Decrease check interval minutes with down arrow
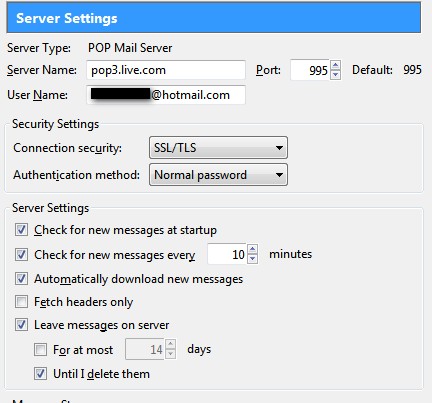Viewport: 432px width, 403px height. pyautogui.click(x=253, y=259)
